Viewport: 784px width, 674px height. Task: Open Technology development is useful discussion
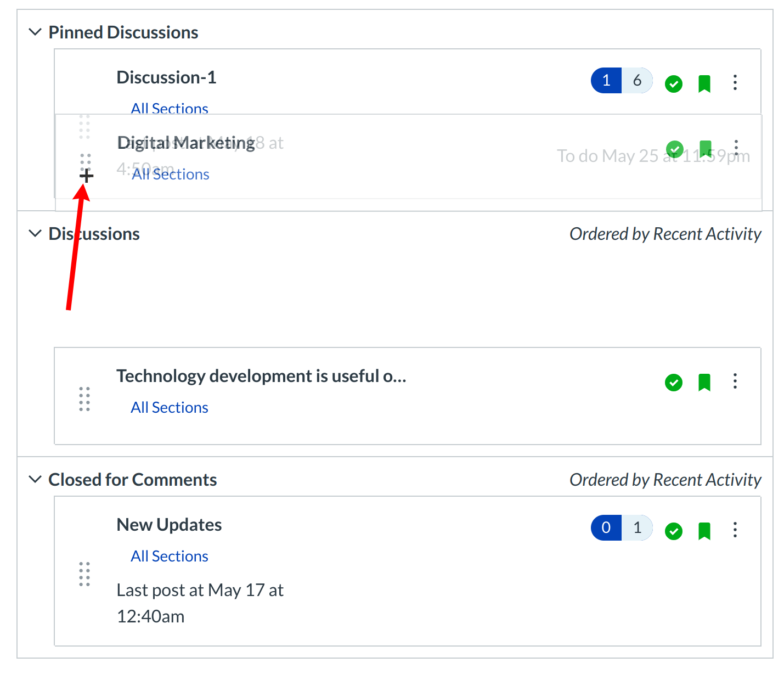pyautogui.click(x=261, y=377)
